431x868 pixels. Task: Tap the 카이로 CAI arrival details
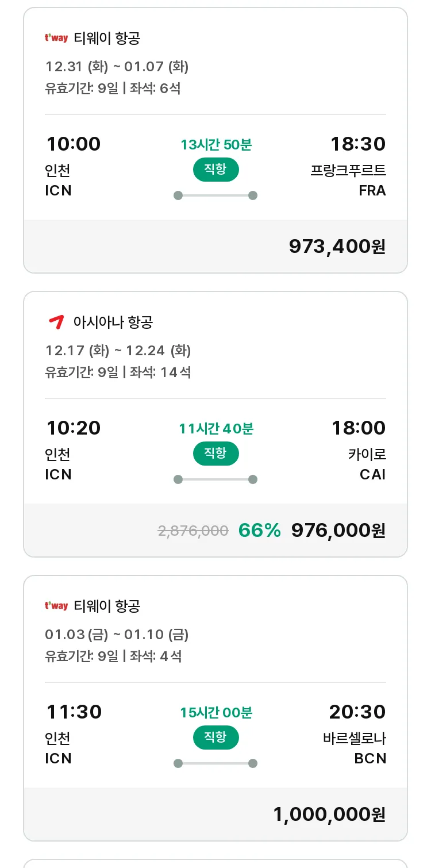[x=367, y=464]
